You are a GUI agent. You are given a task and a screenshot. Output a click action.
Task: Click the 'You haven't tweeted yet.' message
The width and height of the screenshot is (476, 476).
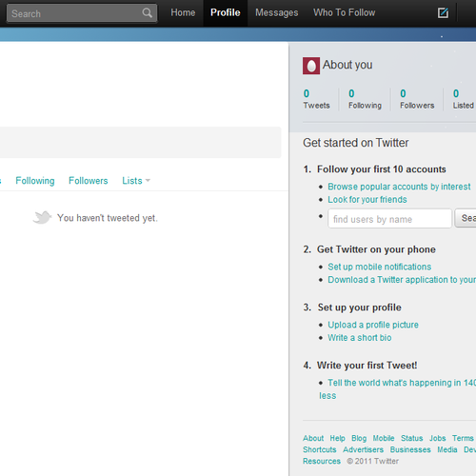click(x=108, y=218)
